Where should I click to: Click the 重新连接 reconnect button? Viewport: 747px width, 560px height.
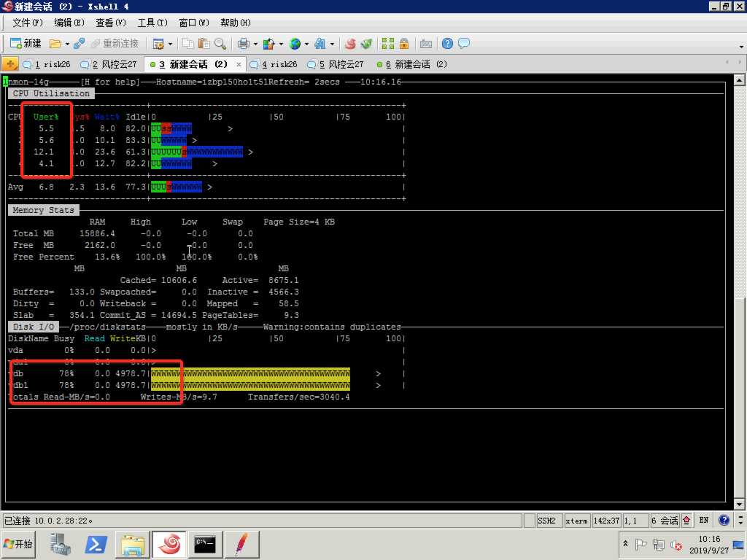(115, 43)
